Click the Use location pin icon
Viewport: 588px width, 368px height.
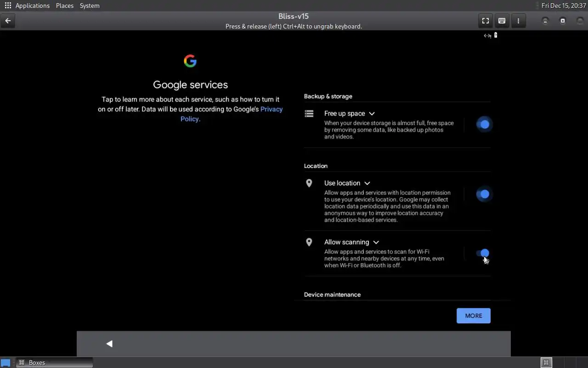[x=309, y=183]
